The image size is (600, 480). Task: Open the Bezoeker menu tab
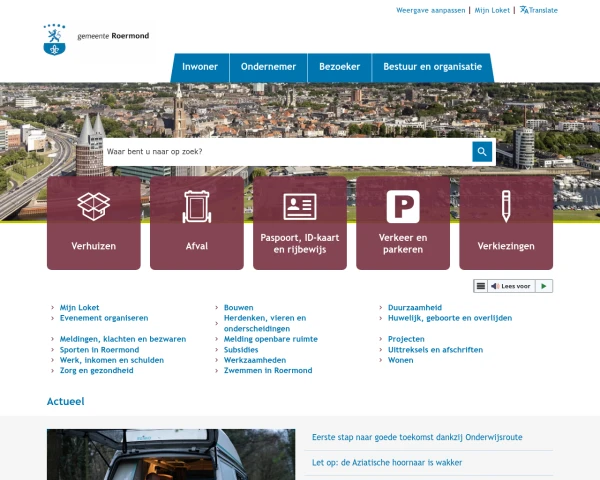point(339,67)
